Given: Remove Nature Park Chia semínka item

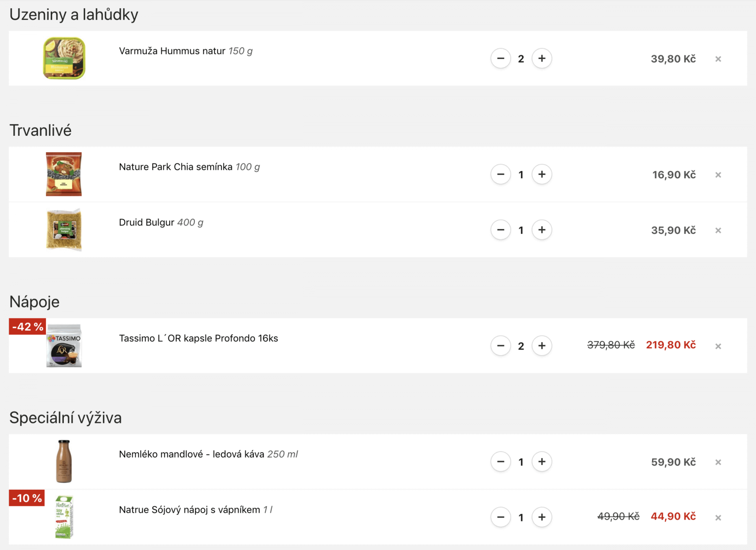Looking at the screenshot, I should [x=718, y=175].
